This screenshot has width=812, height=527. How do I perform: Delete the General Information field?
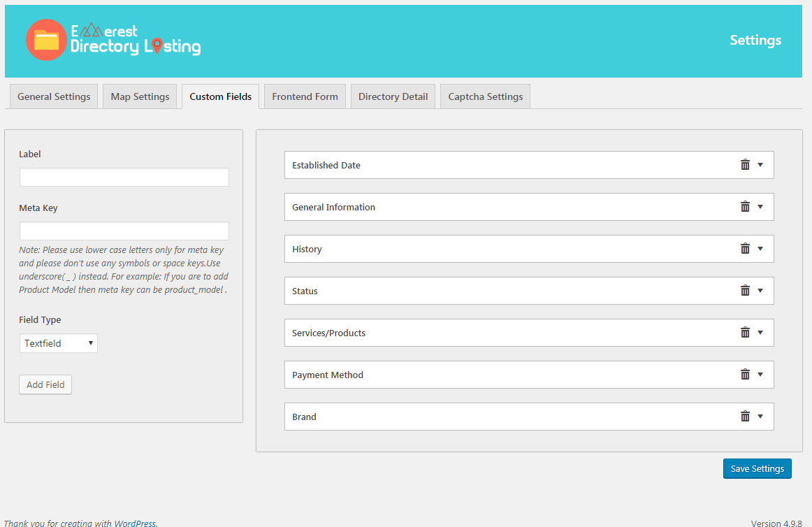point(745,207)
